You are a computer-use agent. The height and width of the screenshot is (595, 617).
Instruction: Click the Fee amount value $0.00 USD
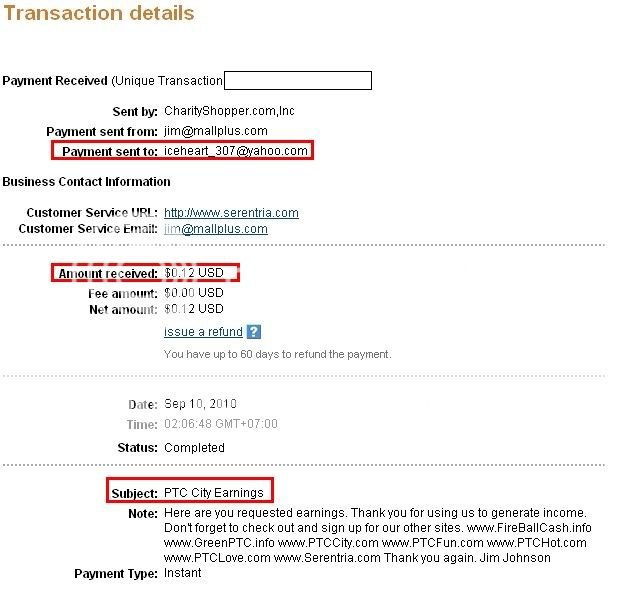[193, 293]
